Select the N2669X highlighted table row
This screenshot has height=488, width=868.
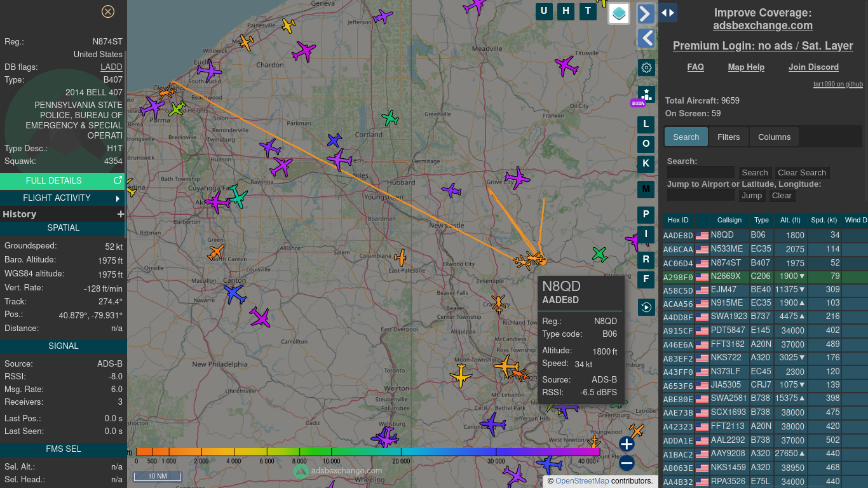[765, 276]
